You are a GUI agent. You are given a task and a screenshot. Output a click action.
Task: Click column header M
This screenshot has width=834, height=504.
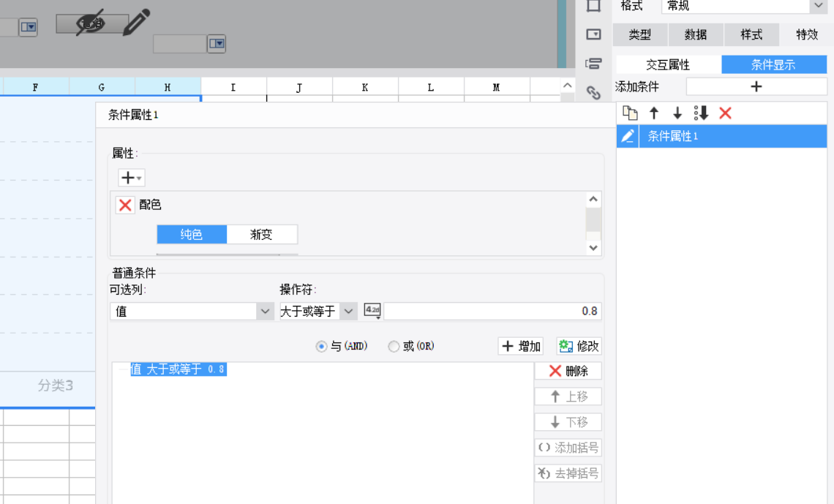tap(496, 87)
